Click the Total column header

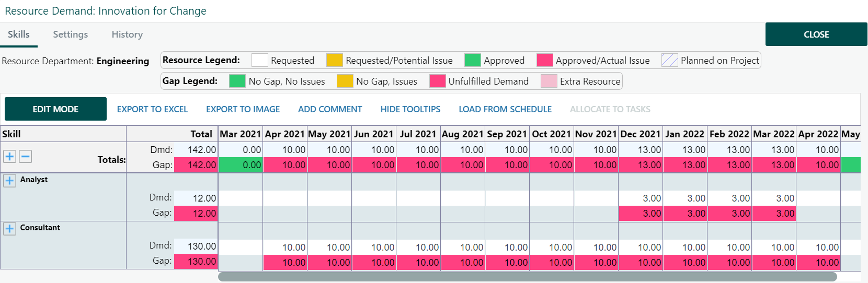tap(172, 134)
